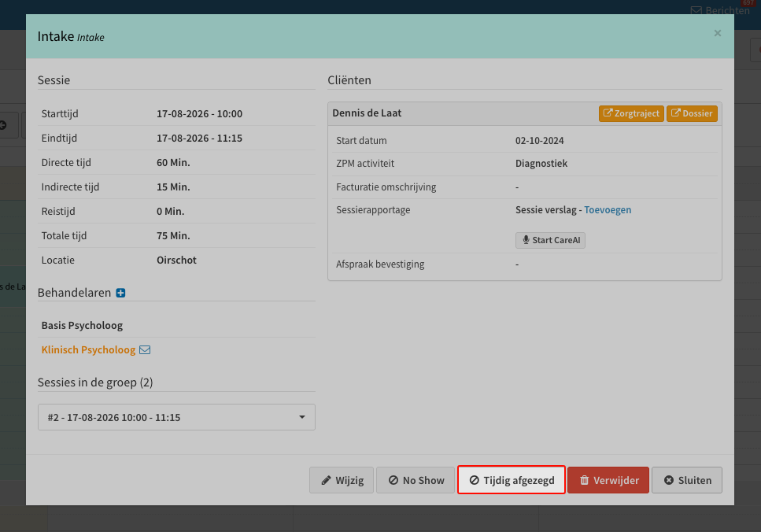Click the Start datum value 02-10-2024
The image size is (761, 532).
pyautogui.click(x=540, y=141)
